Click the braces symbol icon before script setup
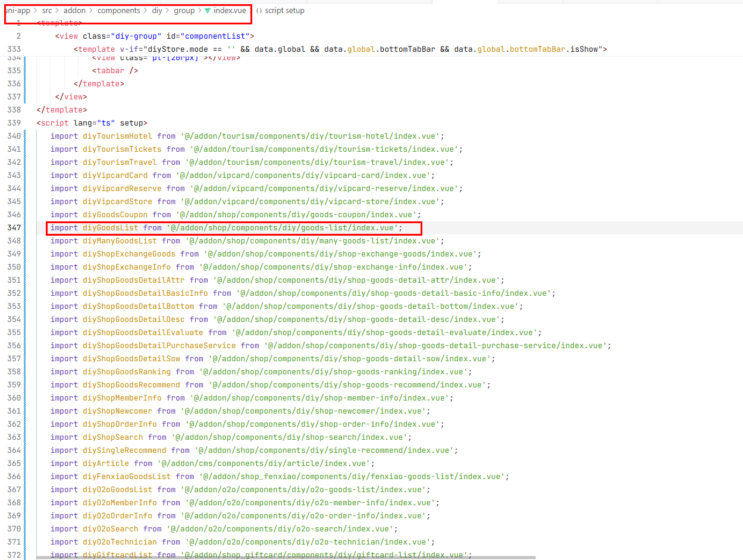The width and height of the screenshot is (743, 560). click(259, 11)
